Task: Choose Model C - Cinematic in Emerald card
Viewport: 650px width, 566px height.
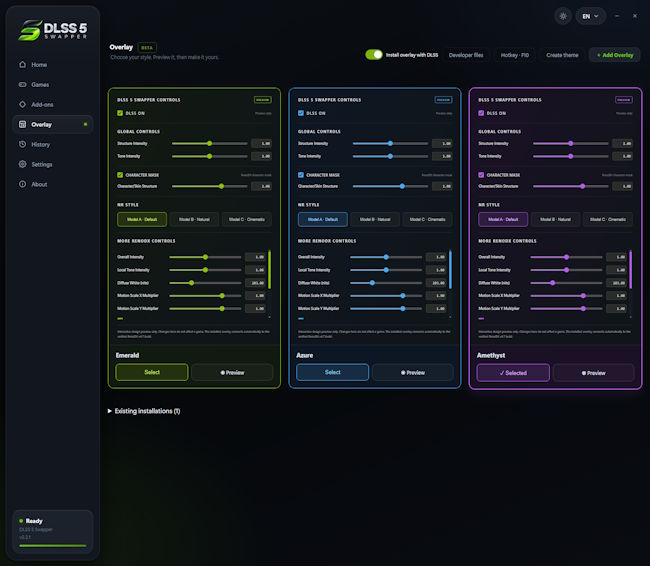Action: 247,219
